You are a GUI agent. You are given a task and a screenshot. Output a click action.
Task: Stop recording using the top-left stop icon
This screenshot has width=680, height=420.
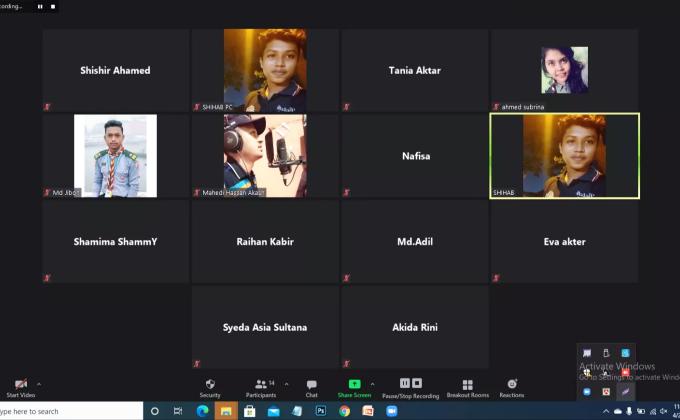point(53,6)
